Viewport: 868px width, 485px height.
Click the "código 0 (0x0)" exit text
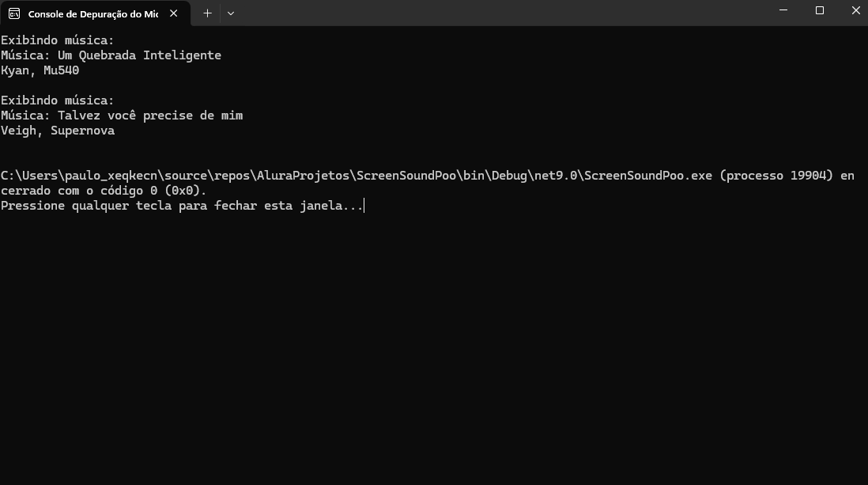coord(153,191)
